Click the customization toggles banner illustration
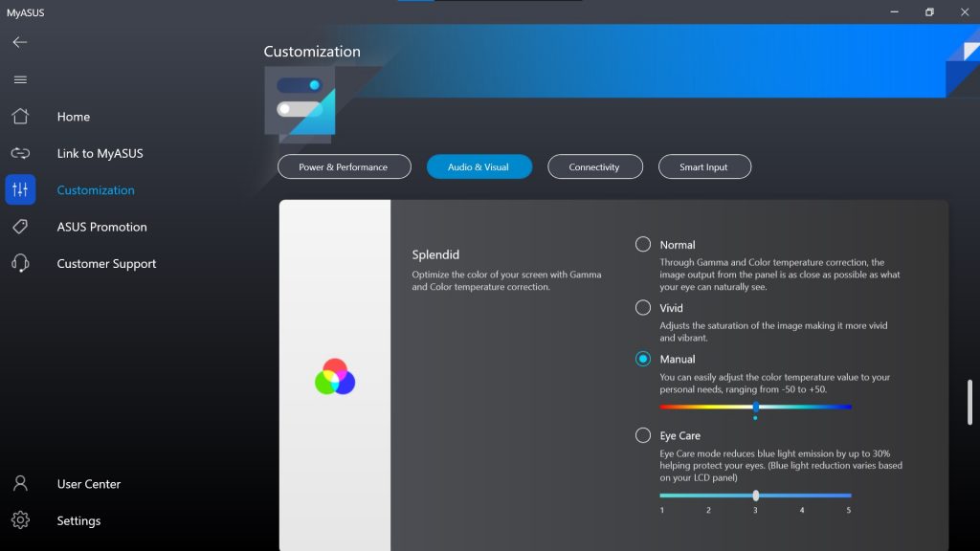This screenshot has width=980, height=551. (300, 103)
